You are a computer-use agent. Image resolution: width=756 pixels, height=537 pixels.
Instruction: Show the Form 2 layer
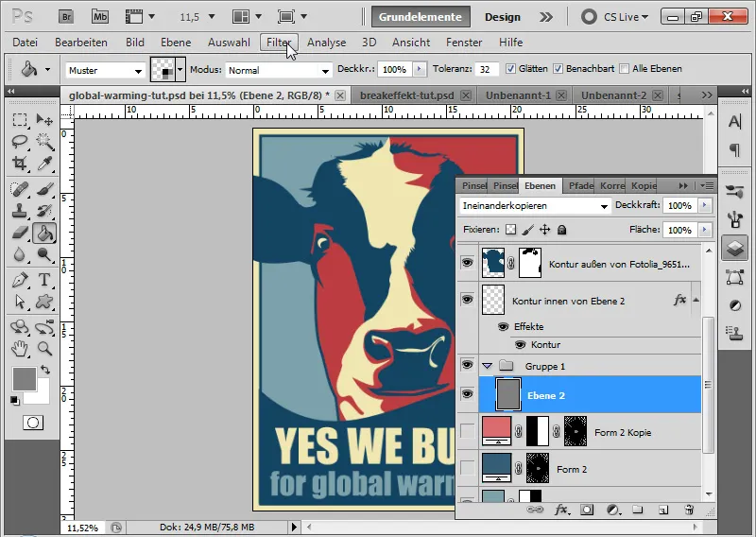click(x=467, y=468)
